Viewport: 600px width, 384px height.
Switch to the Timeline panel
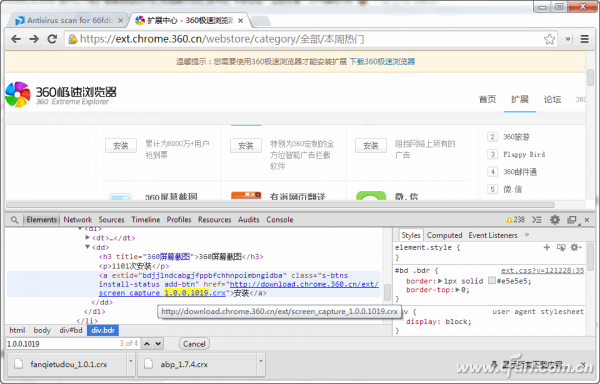[146, 220]
